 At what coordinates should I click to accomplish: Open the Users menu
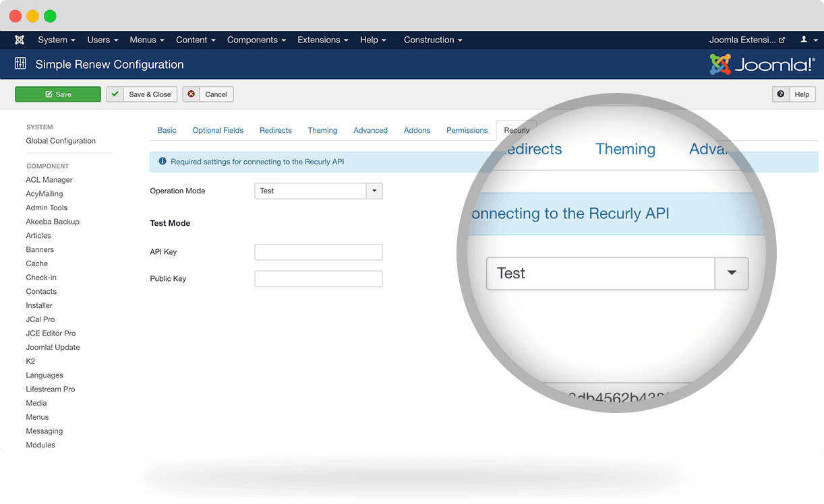(102, 40)
